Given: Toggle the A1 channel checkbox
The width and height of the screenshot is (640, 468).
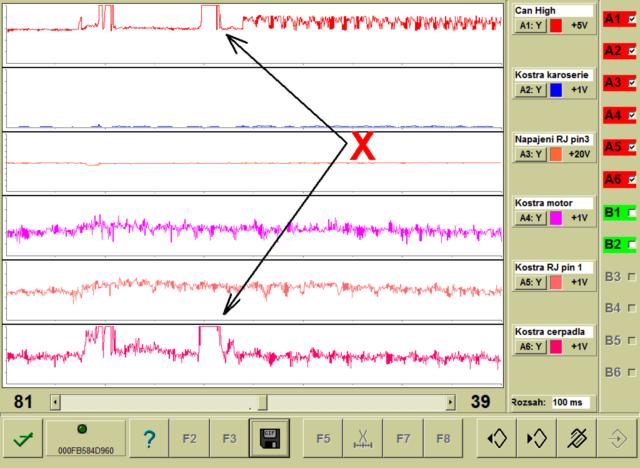Looking at the screenshot, I should click(632, 19).
